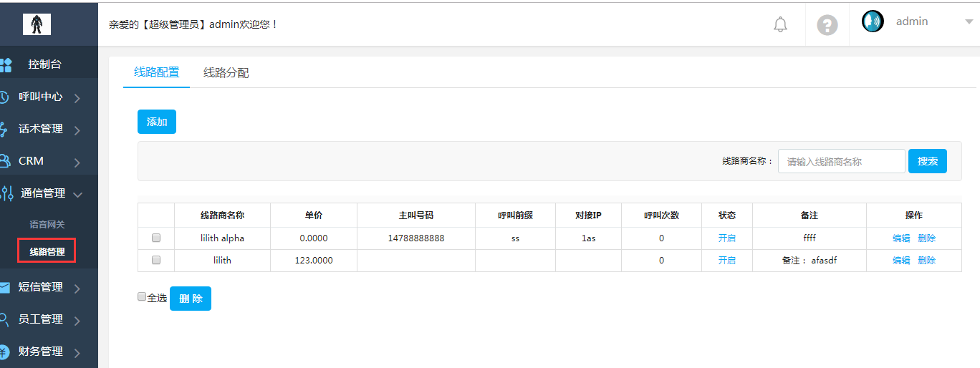Select the 语音网关 submenu item
Viewport: 980px width, 368px height.
click(x=47, y=224)
